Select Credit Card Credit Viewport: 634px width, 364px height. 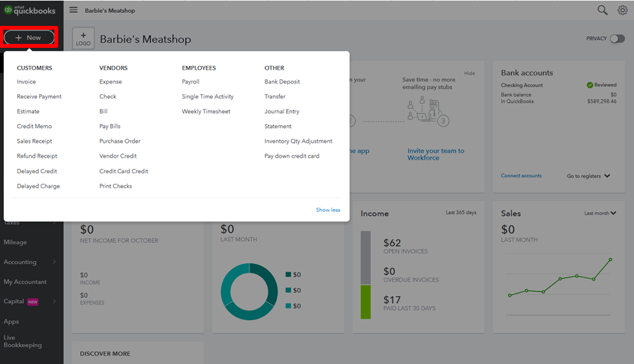124,171
